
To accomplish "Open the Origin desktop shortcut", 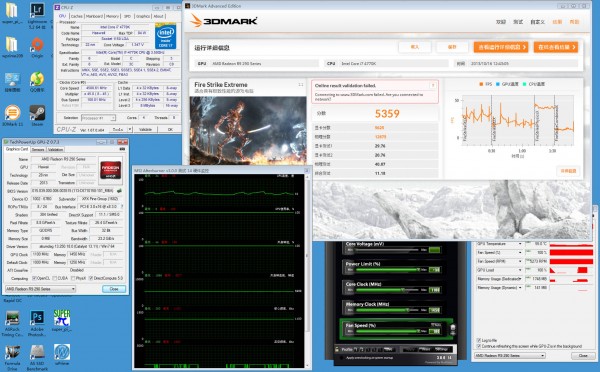I will [x=37, y=47].
